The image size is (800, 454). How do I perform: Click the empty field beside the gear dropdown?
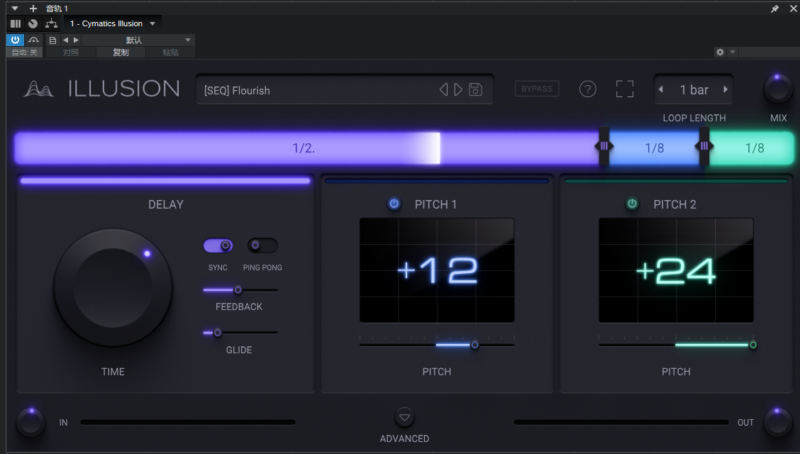769,52
